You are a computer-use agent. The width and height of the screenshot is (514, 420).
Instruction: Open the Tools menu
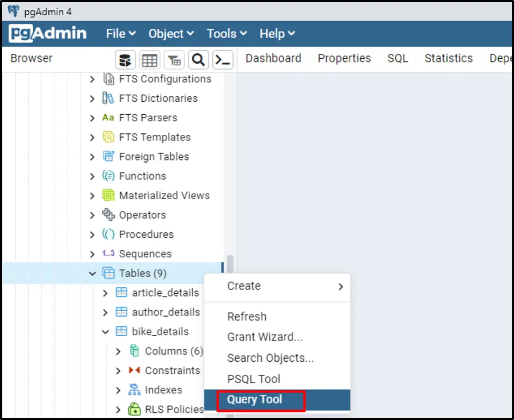pos(227,34)
